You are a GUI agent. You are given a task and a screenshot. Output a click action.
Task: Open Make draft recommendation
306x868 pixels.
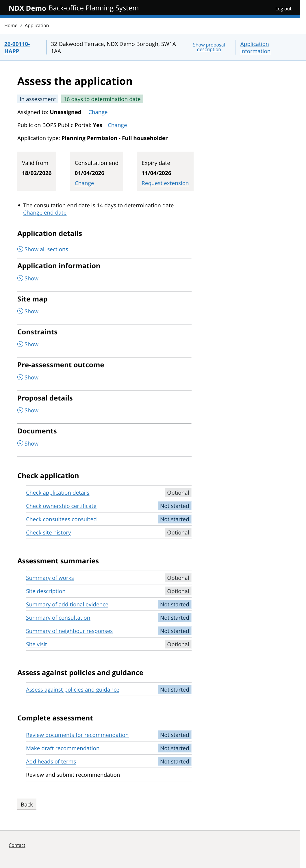[63, 748]
